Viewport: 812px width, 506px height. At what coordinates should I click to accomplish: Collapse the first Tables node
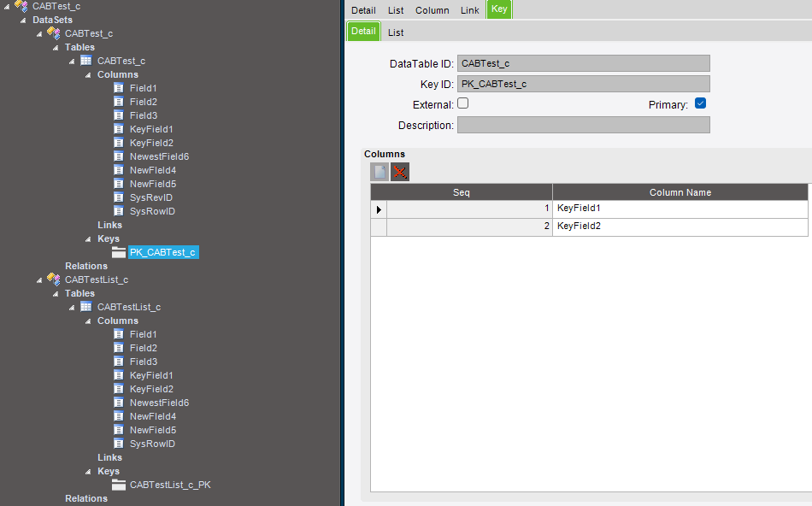click(x=56, y=48)
